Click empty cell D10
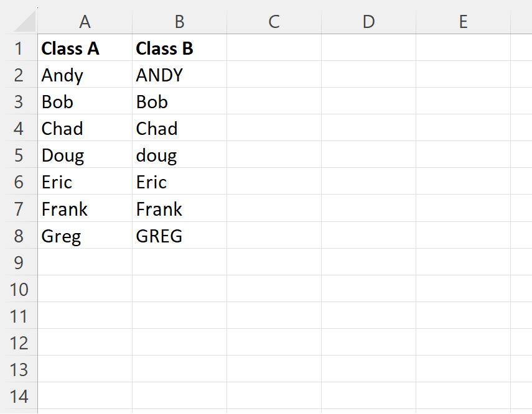 (369, 289)
